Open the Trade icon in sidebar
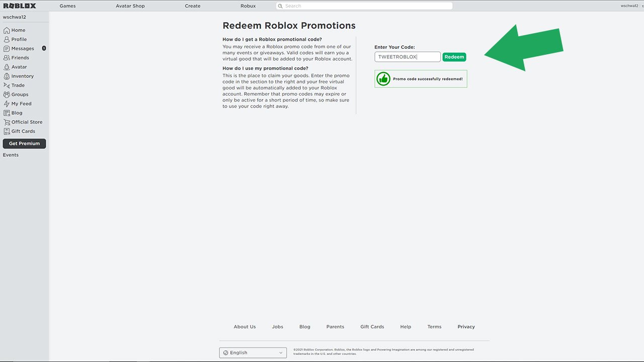The width and height of the screenshot is (644, 362). coord(7,85)
